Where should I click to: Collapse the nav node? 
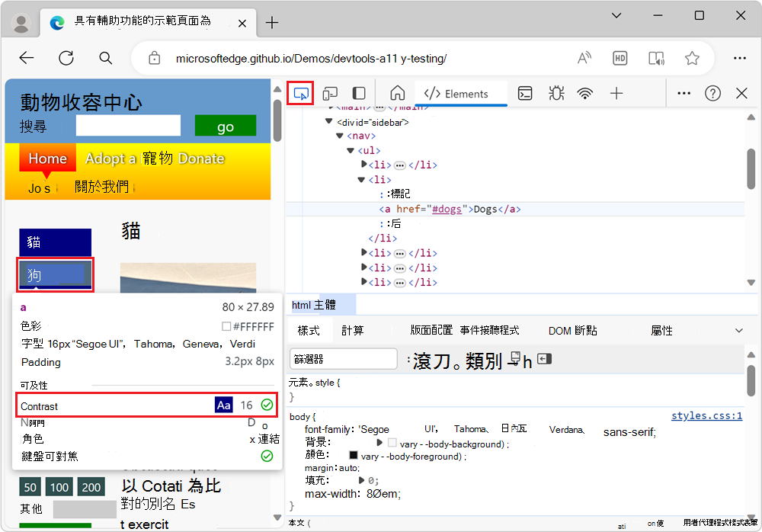click(340, 136)
